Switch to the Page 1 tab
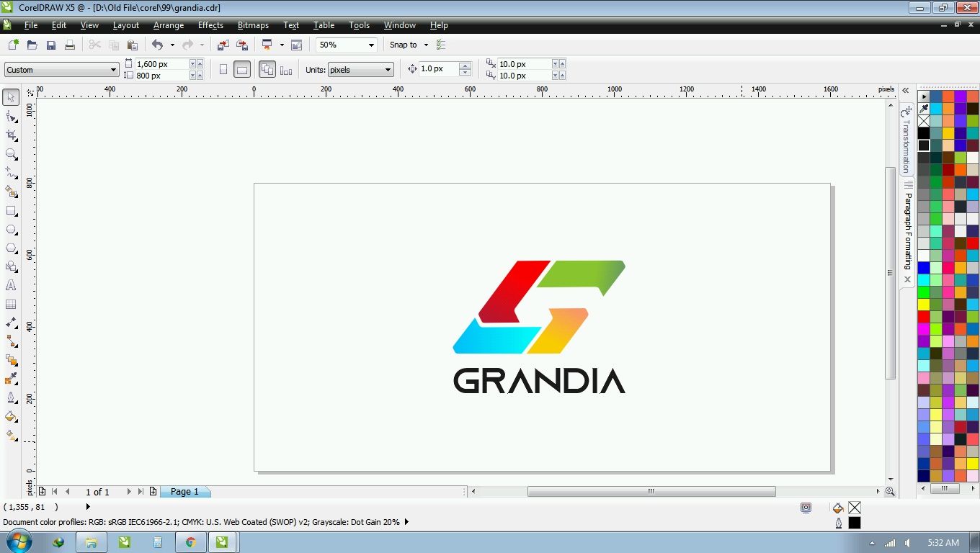The height and width of the screenshot is (553, 980). [184, 491]
